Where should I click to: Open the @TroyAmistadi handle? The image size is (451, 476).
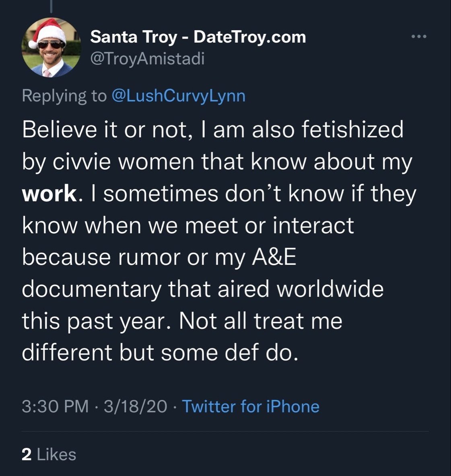(147, 58)
